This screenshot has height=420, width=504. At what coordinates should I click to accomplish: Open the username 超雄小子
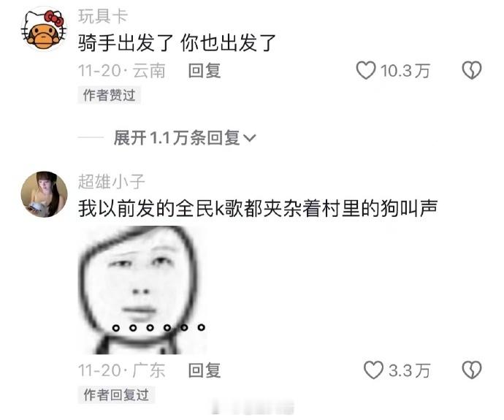[x=112, y=182]
